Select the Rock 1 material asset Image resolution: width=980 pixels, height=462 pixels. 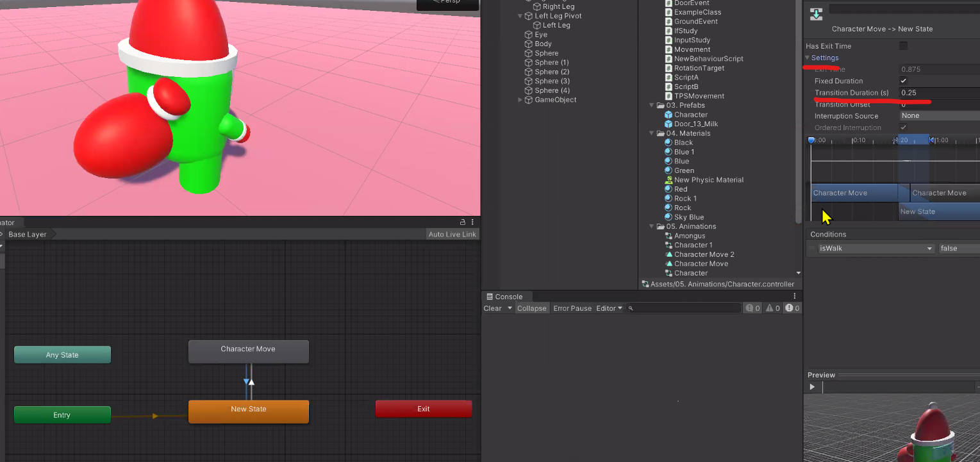(685, 199)
